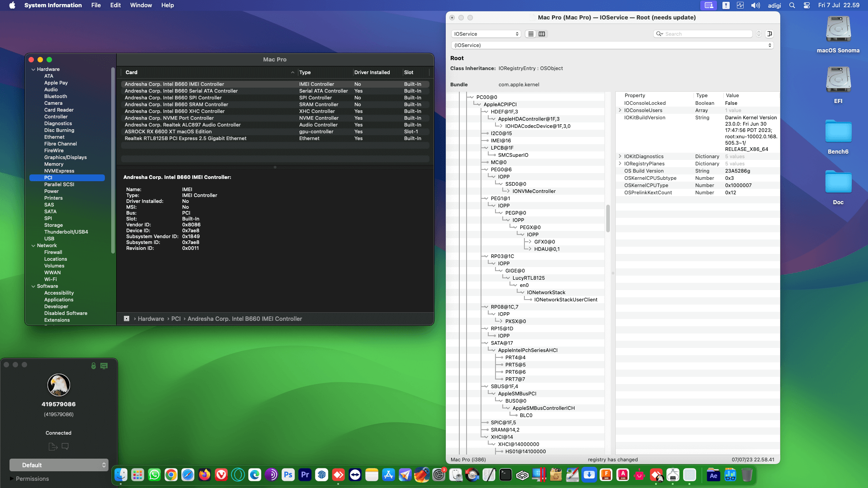Open TeamViewer from the Dock
This screenshot has height=488, width=868.
355,475
